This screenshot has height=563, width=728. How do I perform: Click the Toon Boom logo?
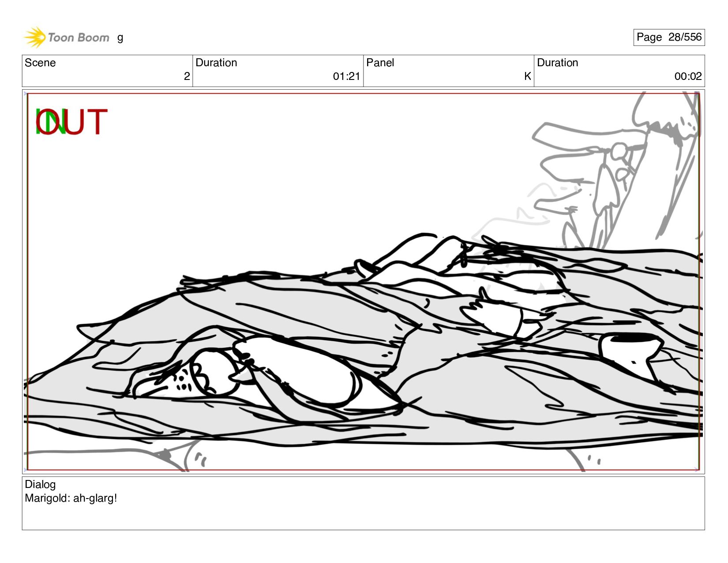[66, 37]
